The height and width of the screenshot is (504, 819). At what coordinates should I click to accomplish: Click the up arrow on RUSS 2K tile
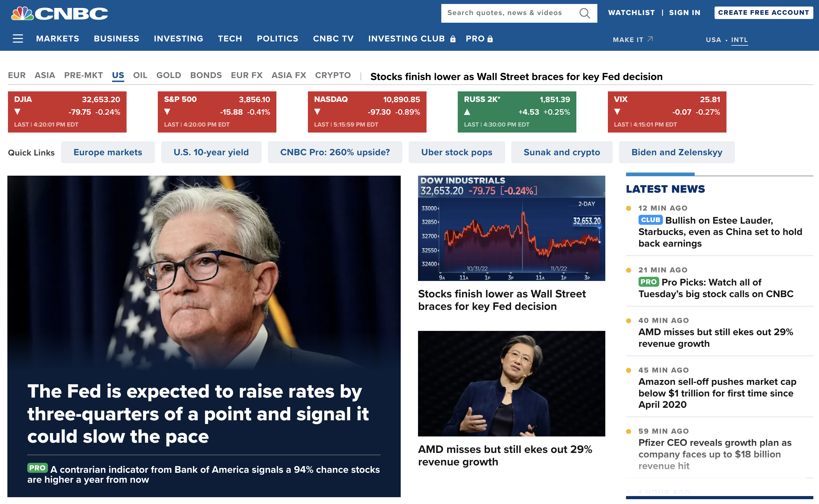click(x=467, y=112)
